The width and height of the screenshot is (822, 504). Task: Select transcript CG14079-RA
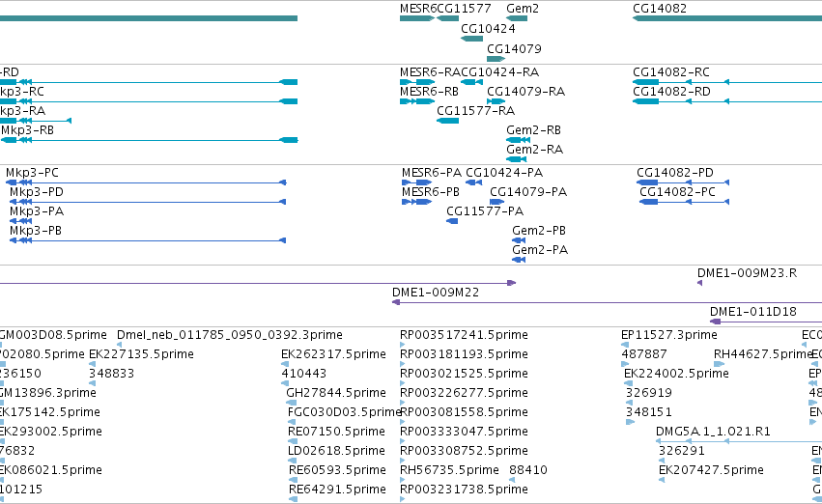[496, 101]
